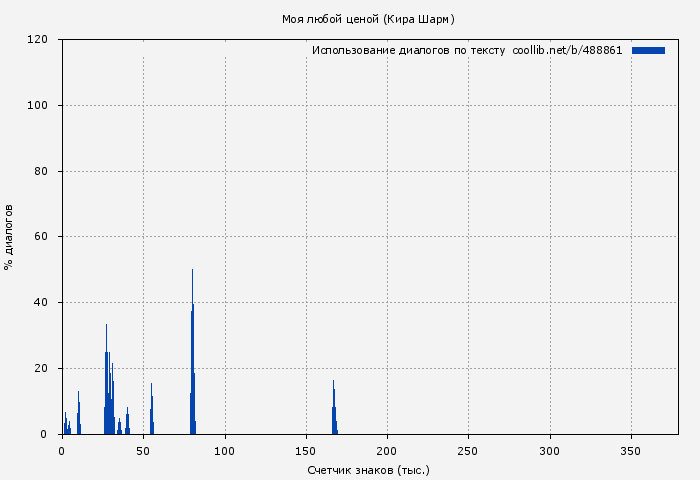Click the 350 tick on the x-axis

(x=630, y=451)
